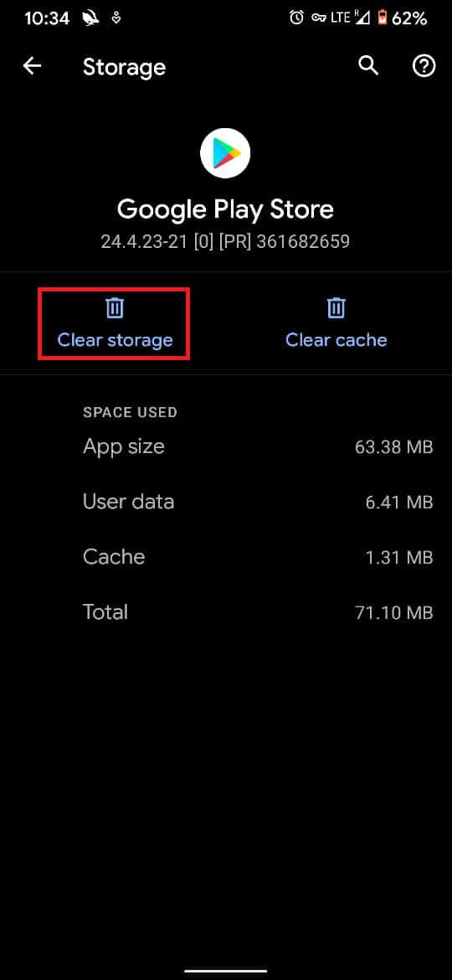Tap the alarm clock status icon
This screenshot has height=980, width=452.
[x=297, y=18]
